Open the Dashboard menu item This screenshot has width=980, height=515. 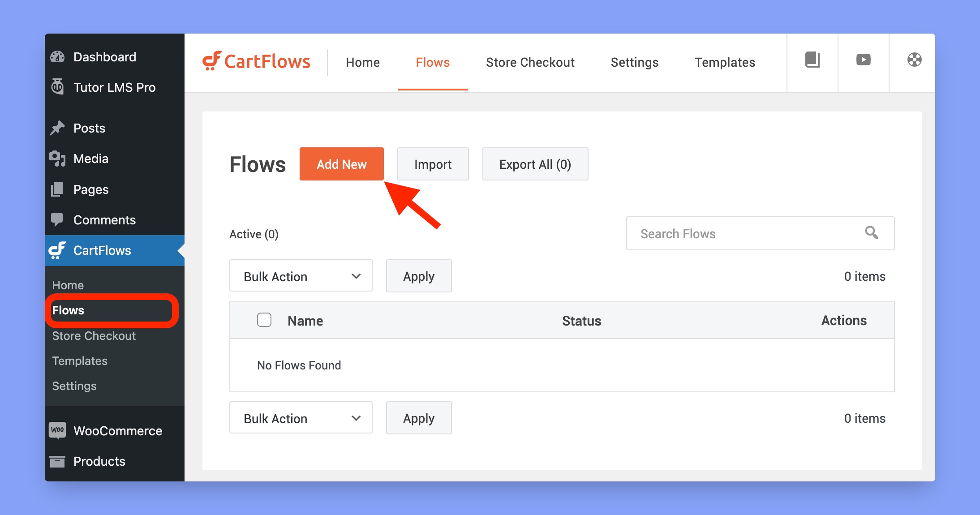click(115, 57)
